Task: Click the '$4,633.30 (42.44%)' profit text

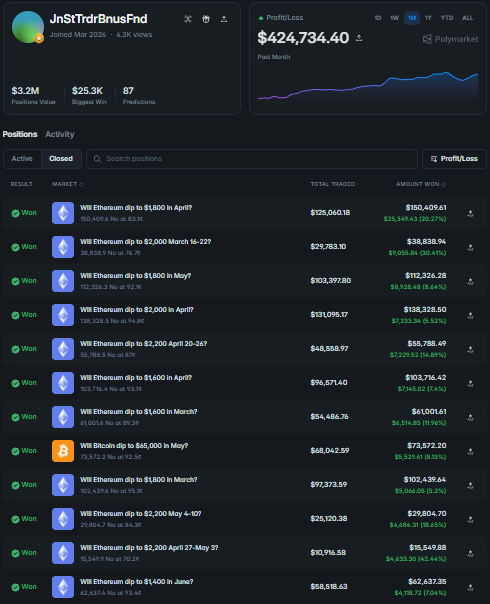Action: click(416, 559)
